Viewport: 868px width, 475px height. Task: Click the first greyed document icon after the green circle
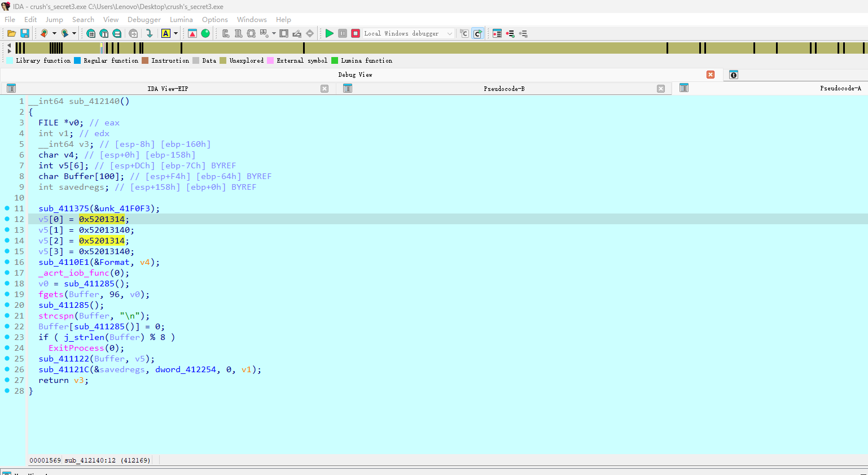226,34
